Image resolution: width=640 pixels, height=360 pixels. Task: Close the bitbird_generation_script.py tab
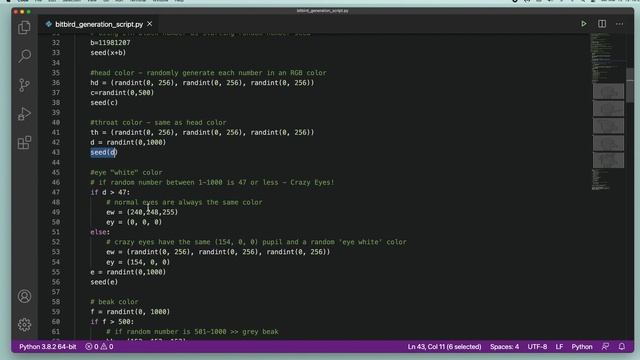click(x=150, y=24)
